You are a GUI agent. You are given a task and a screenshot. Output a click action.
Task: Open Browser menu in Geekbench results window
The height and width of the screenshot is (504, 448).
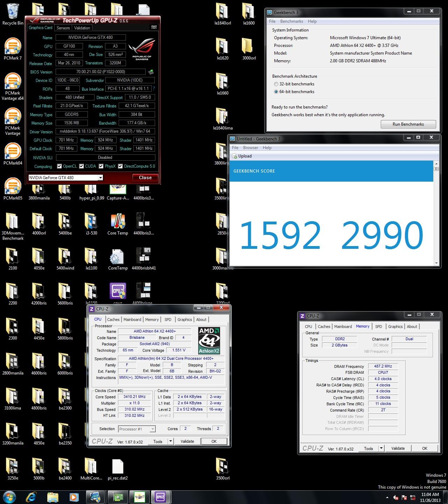point(251,148)
